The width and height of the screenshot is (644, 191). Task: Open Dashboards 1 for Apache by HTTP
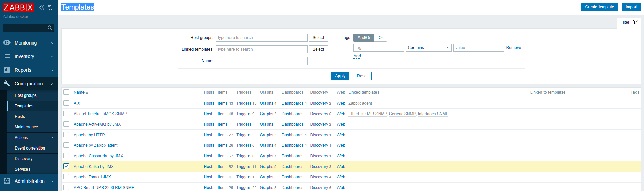tap(293, 135)
